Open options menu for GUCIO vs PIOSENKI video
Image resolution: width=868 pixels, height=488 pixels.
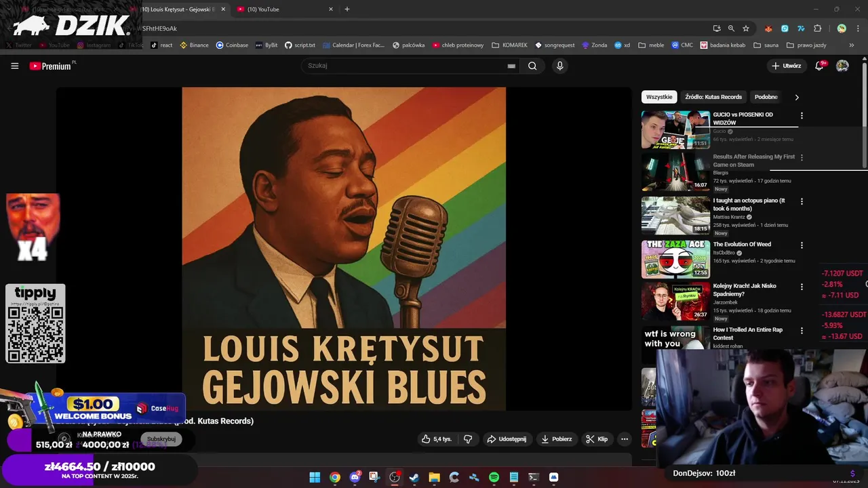802,116
